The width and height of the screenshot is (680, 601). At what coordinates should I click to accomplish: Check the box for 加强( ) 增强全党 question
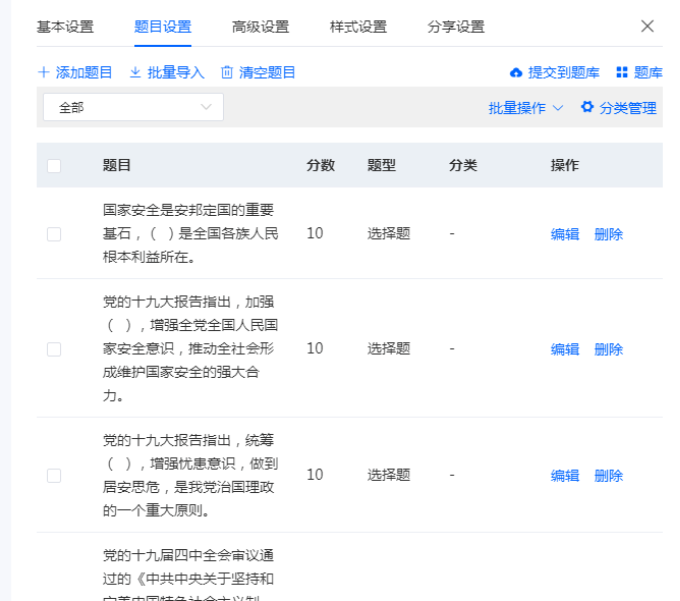tap(54, 349)
